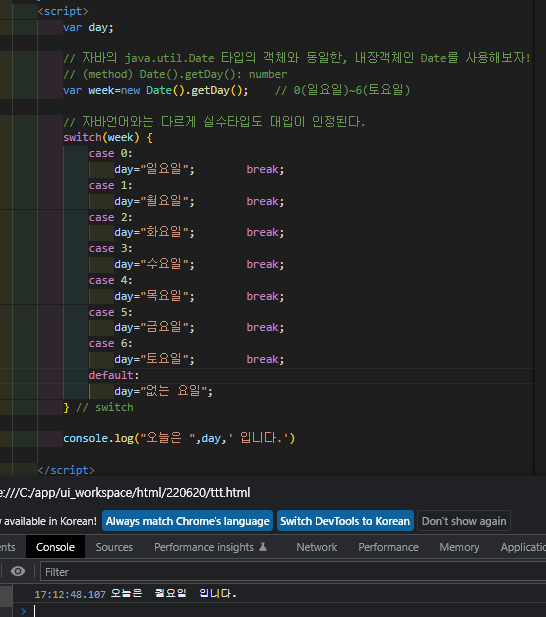The width and height of the screenshot is (546, 617).
Task: Open the Application tab
Action: click(523, 547)
